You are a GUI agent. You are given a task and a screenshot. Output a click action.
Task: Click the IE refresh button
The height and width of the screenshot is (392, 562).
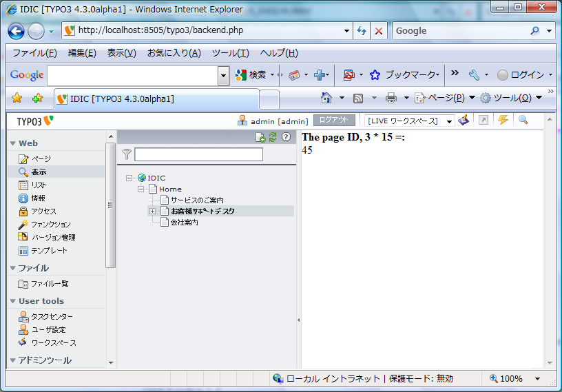[362, 31]
